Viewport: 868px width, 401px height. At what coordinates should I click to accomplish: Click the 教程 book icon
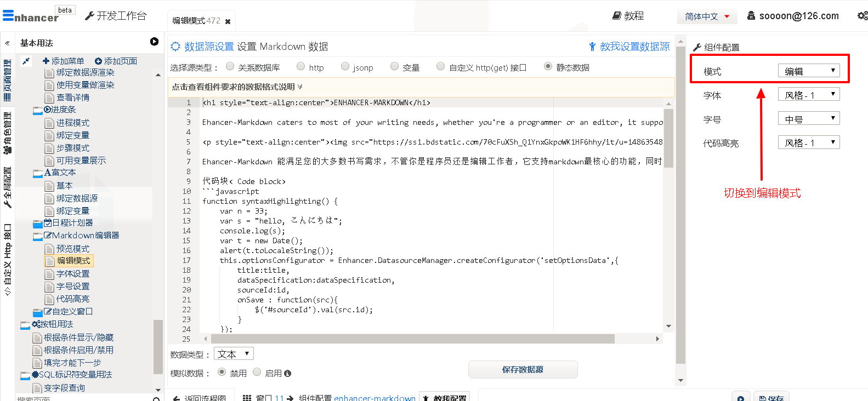(617, 16)
